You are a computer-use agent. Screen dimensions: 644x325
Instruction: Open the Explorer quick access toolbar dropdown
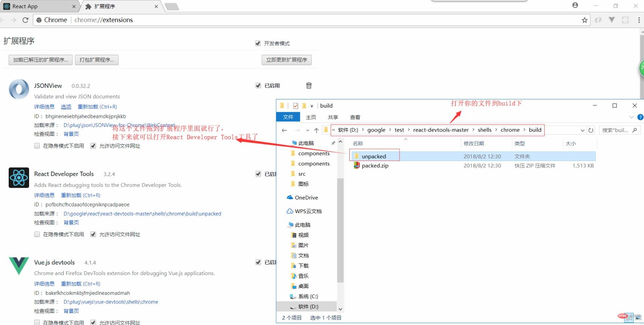pos(312,106)
